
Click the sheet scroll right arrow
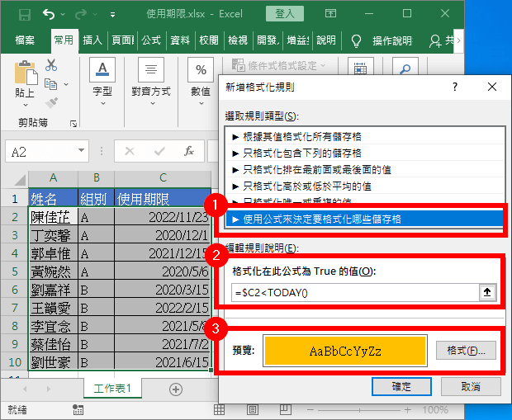[49, 389]
